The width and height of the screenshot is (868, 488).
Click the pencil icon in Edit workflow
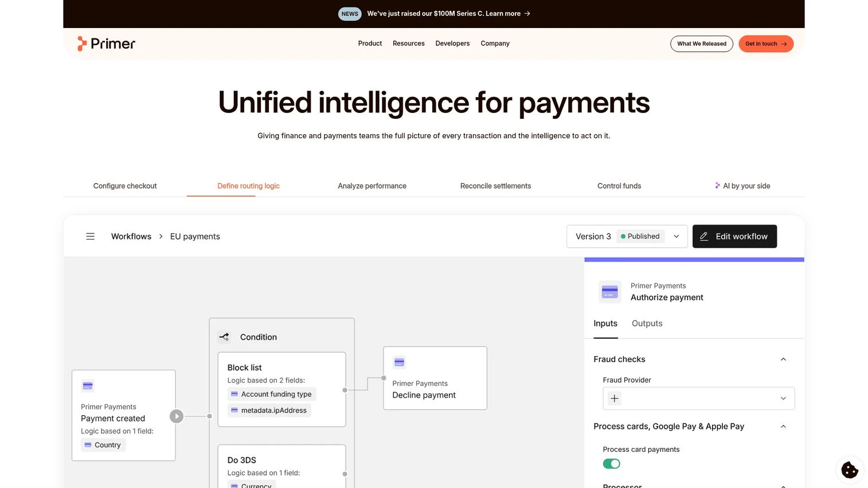point(704,236)
